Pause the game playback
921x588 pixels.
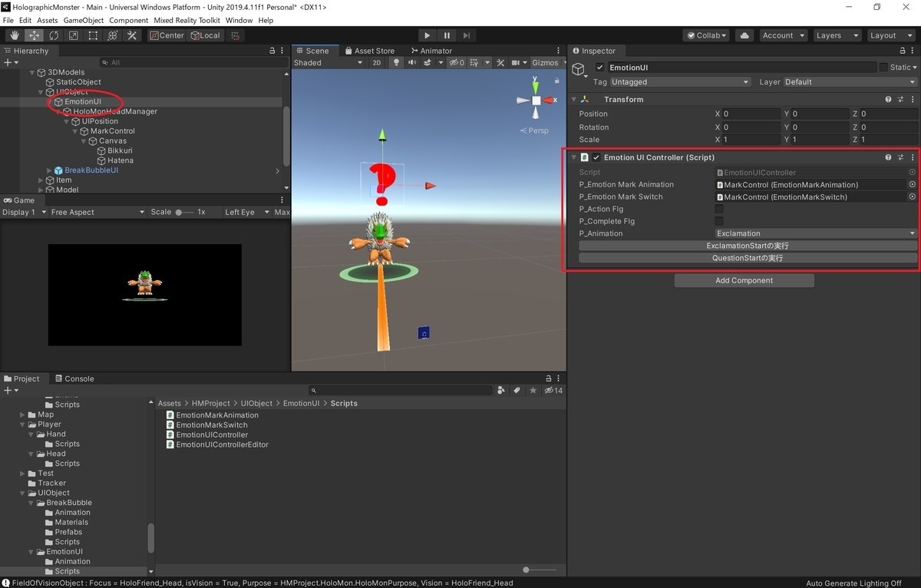(447, 35)
